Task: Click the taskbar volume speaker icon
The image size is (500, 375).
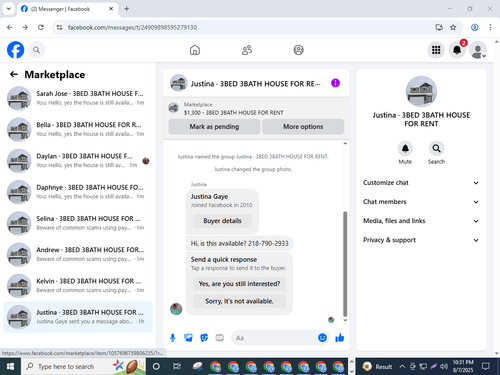Action: (x=444, y=366)
